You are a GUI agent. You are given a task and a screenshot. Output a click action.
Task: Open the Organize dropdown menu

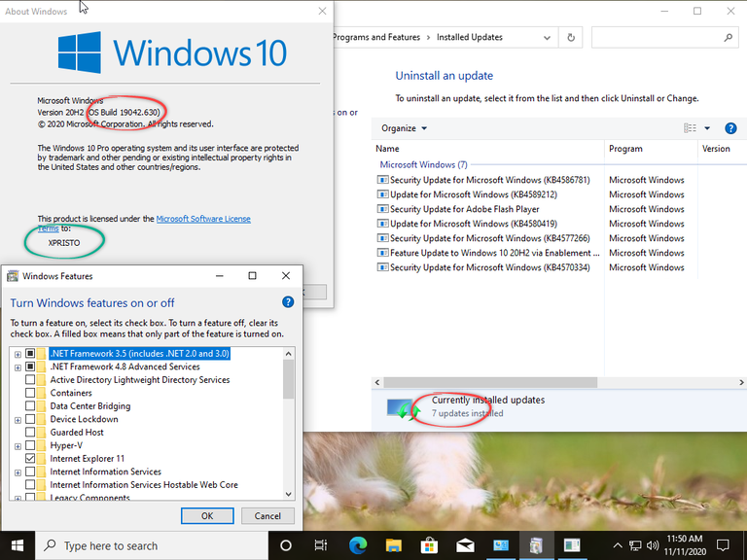(x=404, y=128)
